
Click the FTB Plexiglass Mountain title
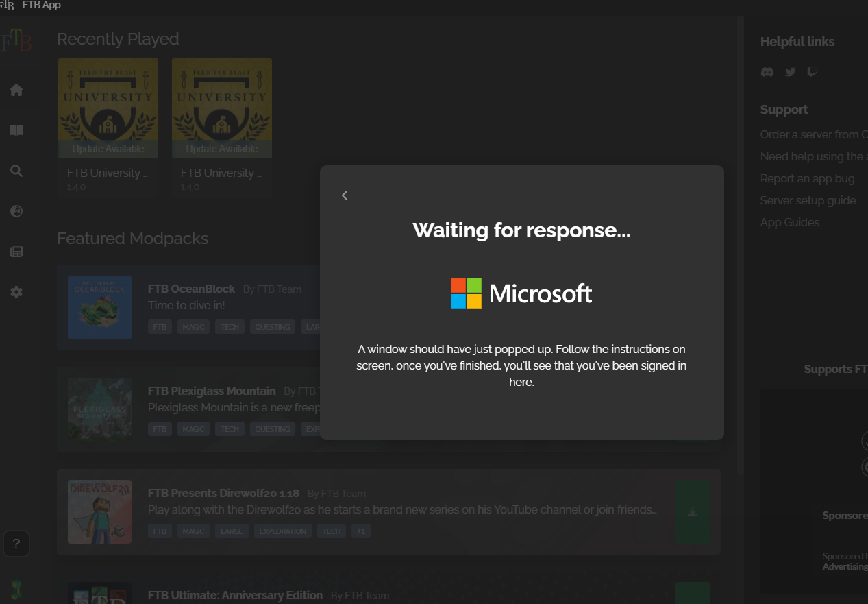pos(212,391)
